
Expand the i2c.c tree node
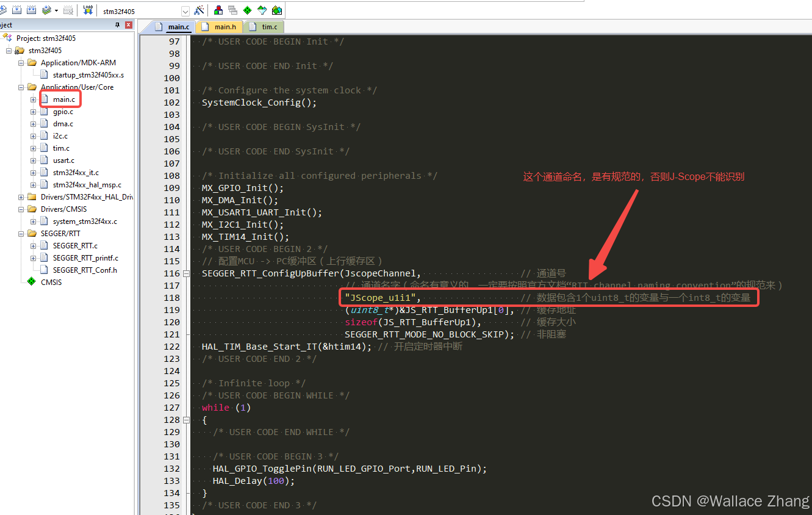[x=34, y=136]
